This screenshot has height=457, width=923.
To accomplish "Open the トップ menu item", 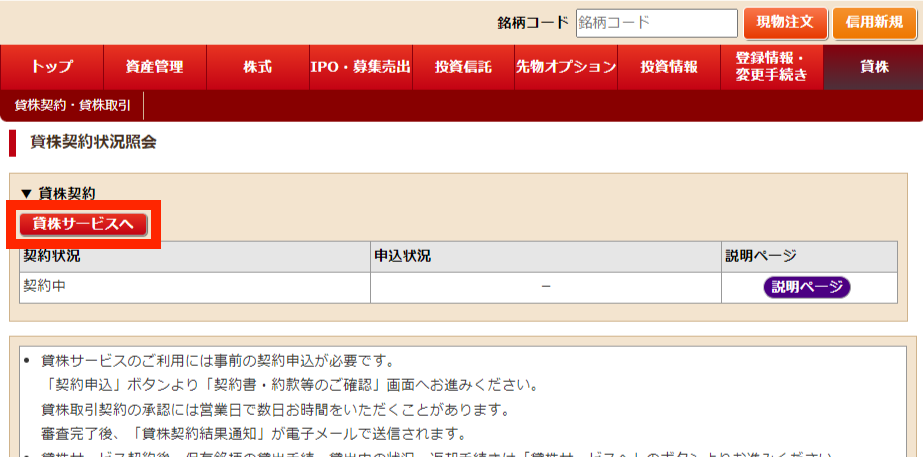I will (x=52, y=67).
